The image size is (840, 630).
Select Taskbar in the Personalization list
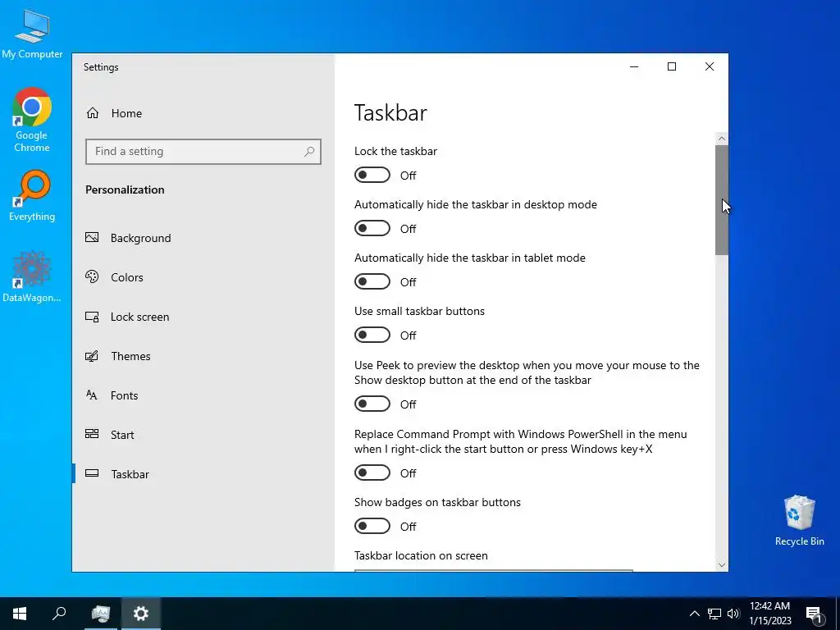tap(203, 474)
